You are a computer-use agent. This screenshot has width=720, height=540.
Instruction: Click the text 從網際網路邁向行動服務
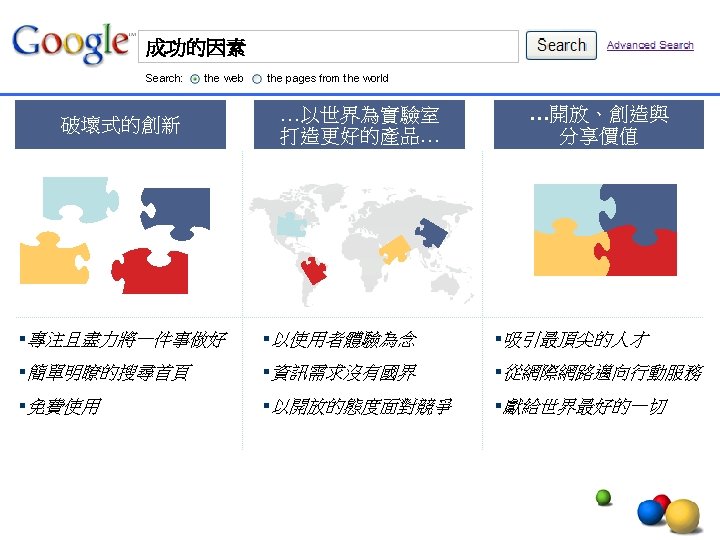pos(603,373)
